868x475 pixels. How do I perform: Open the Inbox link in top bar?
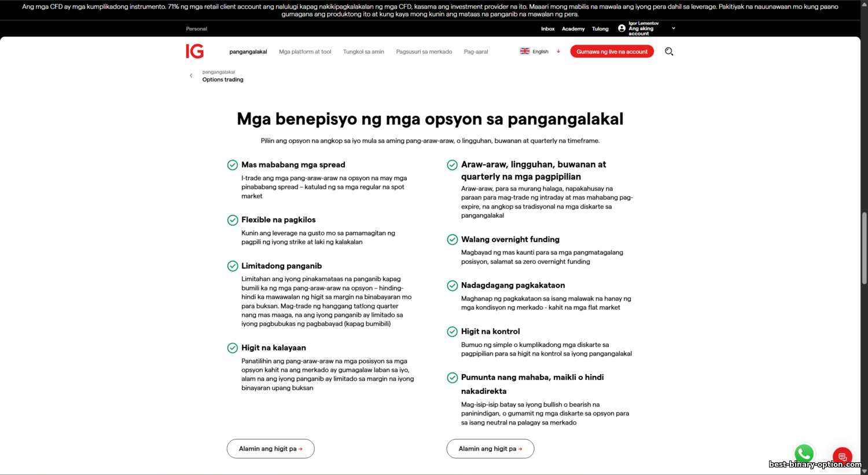(x=547, y=29)
